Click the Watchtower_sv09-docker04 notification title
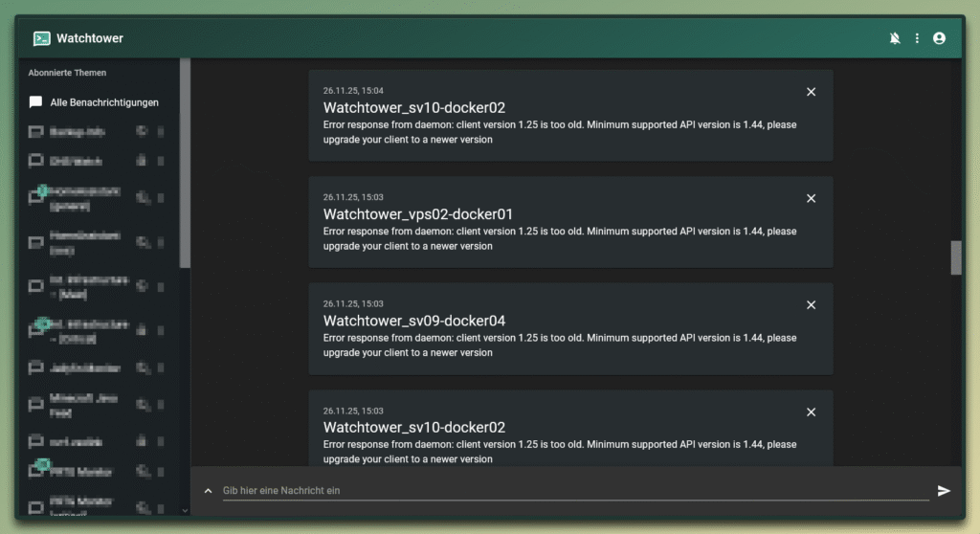This screenshot has height=534, width=980. coord(413,321)
